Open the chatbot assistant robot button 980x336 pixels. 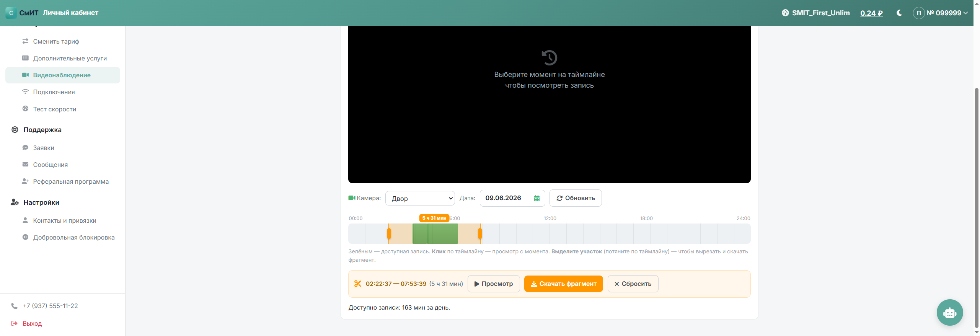950,313
